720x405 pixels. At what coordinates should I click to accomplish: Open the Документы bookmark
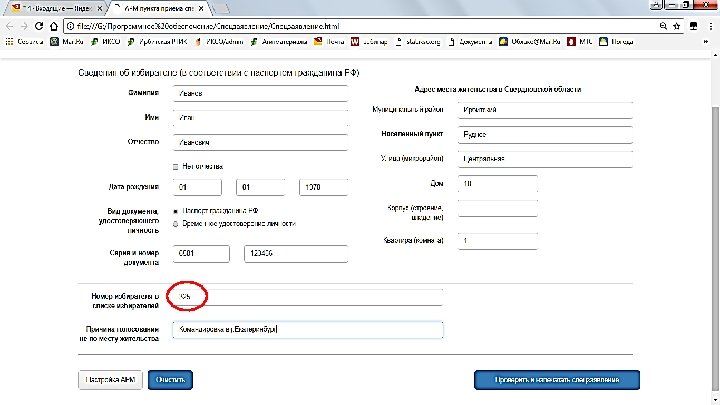[470, 42]
